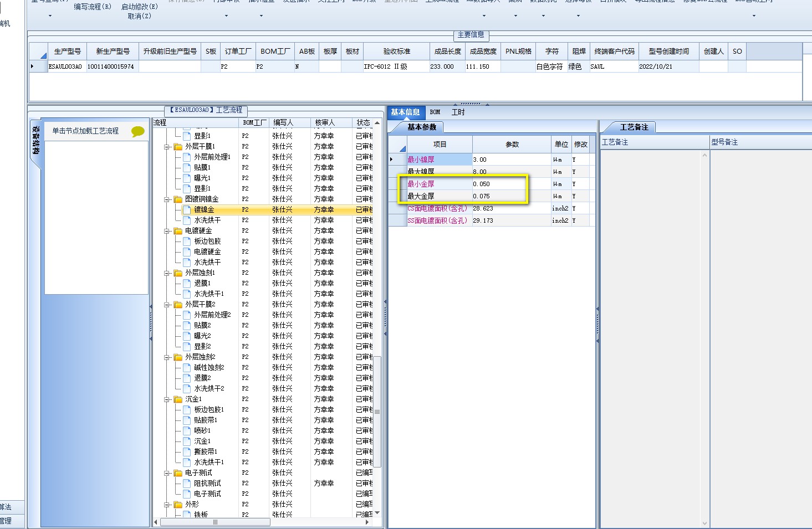Click the document icon of 碱性蚀刻2
Image resolution: width=812 pixels, height=529 pixels.
[x=187, y=368]
